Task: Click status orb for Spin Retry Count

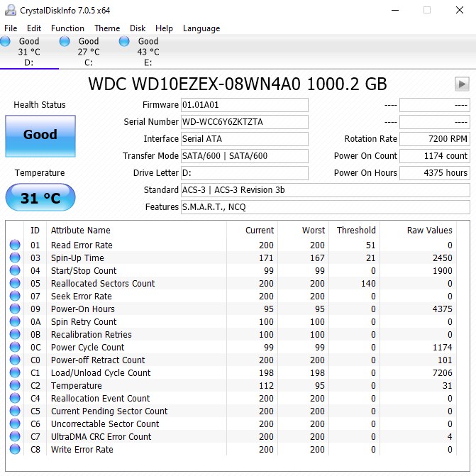Action: tap(15, 321)
